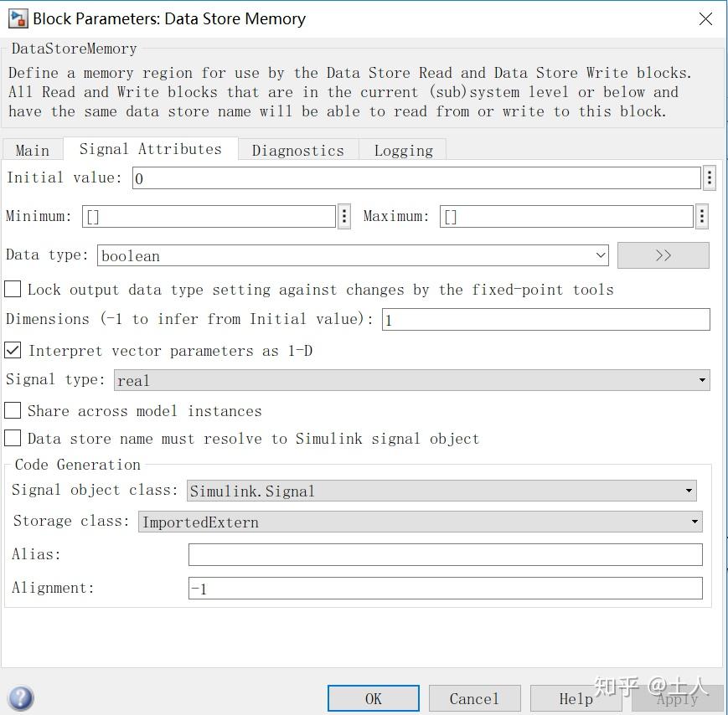This screenshot has width=728, height=715.
Task: Click the Minimum field action button
Action: click(x=343, y=215)
